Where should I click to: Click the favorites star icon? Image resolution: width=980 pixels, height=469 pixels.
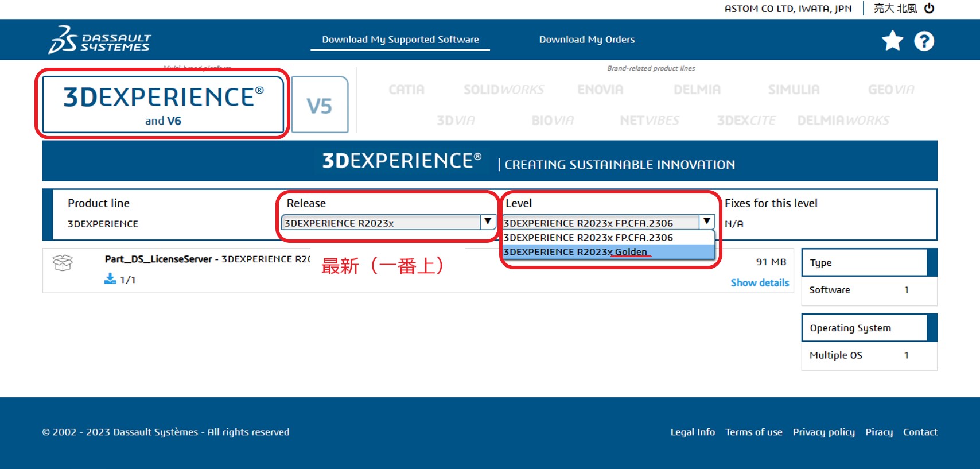click(892, 41)
